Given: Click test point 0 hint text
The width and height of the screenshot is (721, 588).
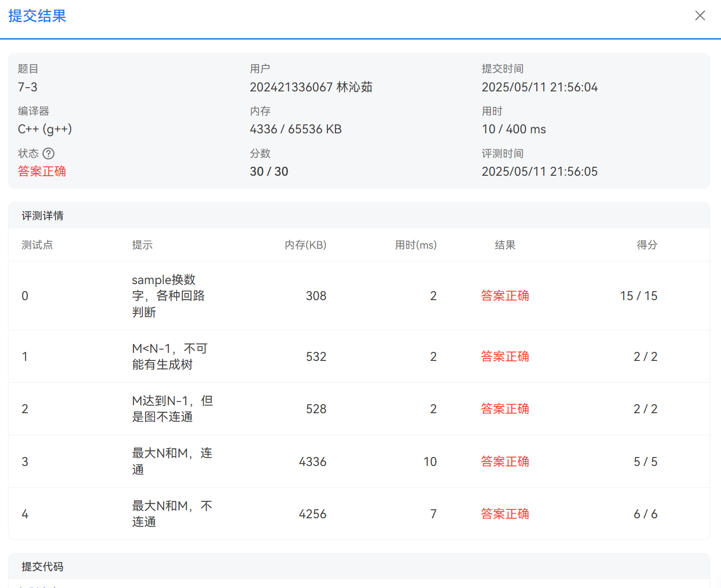Looking at the screenshot, I should [x=168, y=296].
